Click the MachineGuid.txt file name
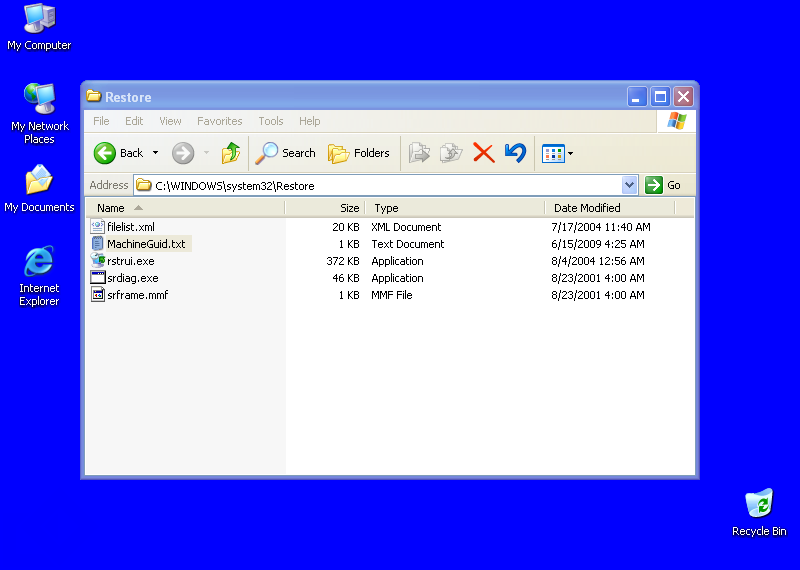 point(146,244)
